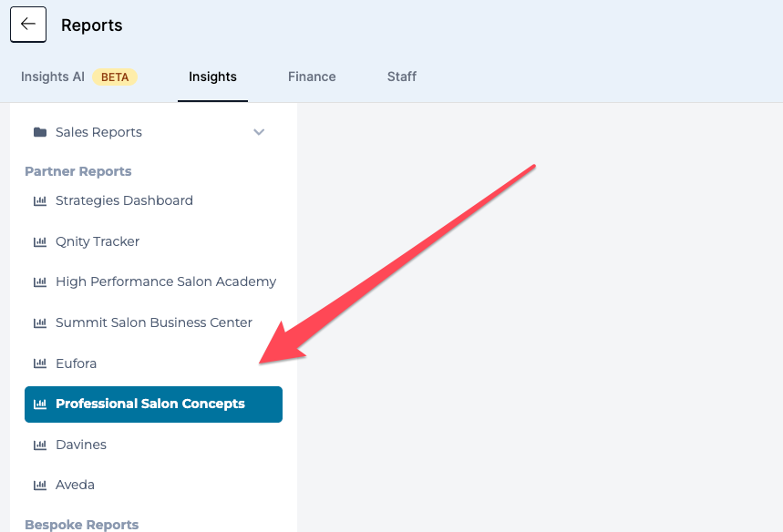Select the Insights tab
This screenshot has height=532, width=783.
pyautogui.click(x=212, y=77)
